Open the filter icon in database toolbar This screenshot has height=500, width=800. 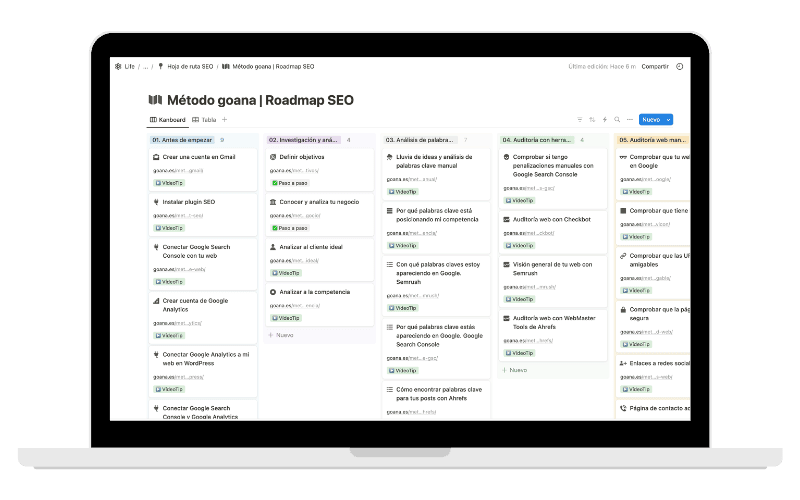point(580,119)
